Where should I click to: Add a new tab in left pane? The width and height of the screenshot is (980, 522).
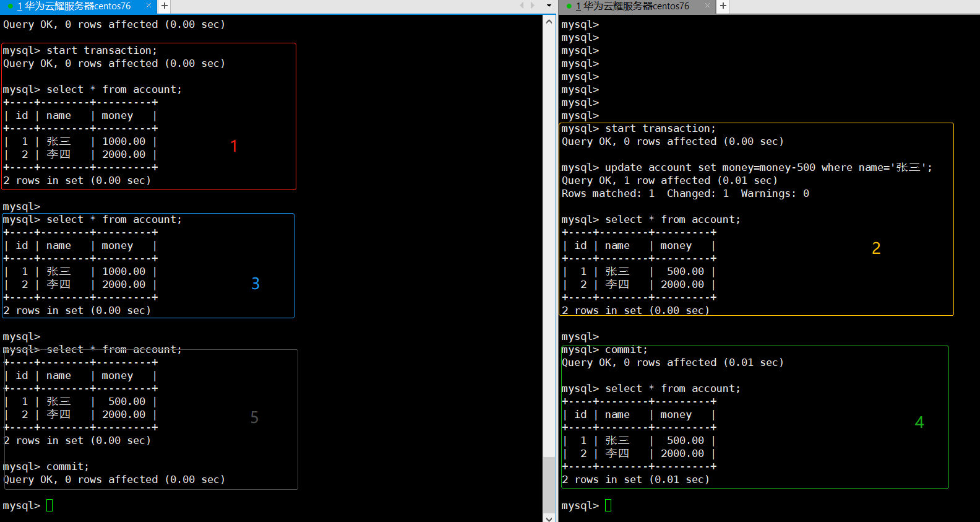[164, 6]
